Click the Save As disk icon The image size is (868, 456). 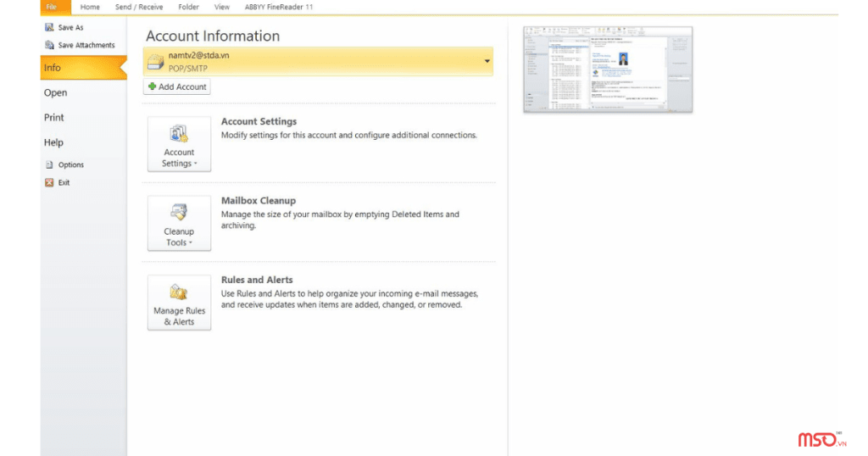(49, 27)
